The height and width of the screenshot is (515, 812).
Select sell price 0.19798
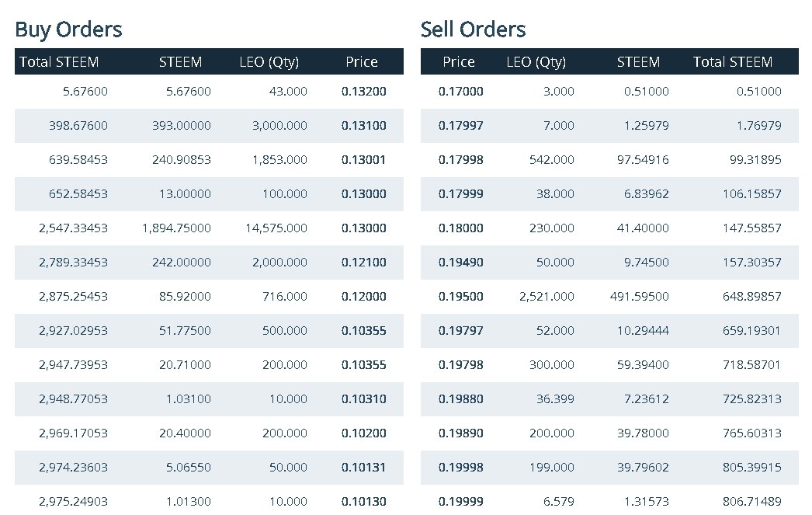coord(461,365)
